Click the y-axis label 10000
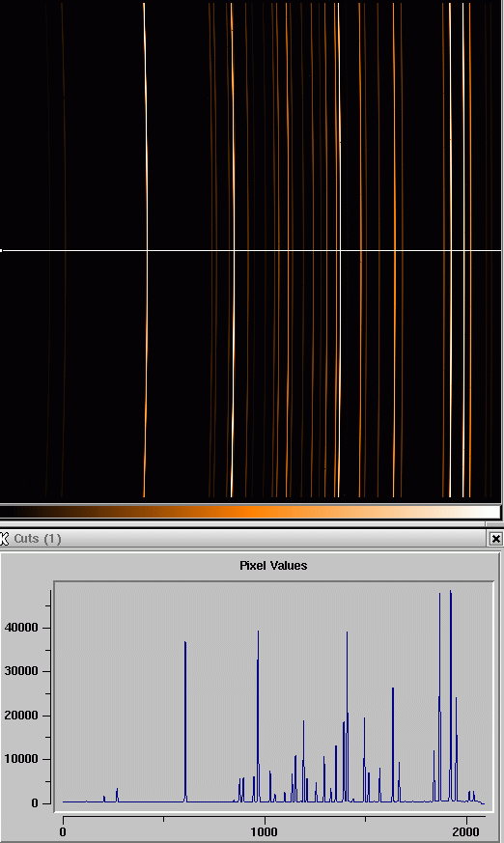 pos(21,759)
